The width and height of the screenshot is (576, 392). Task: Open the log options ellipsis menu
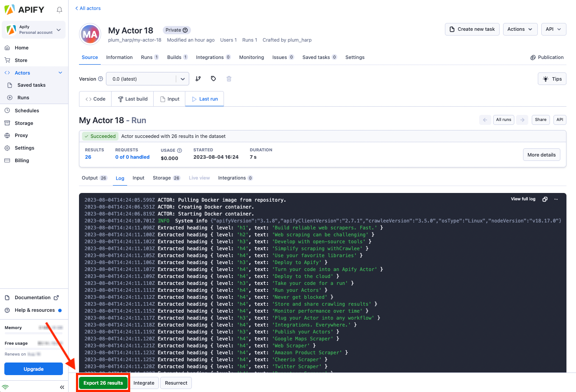[x=556, y=199]
